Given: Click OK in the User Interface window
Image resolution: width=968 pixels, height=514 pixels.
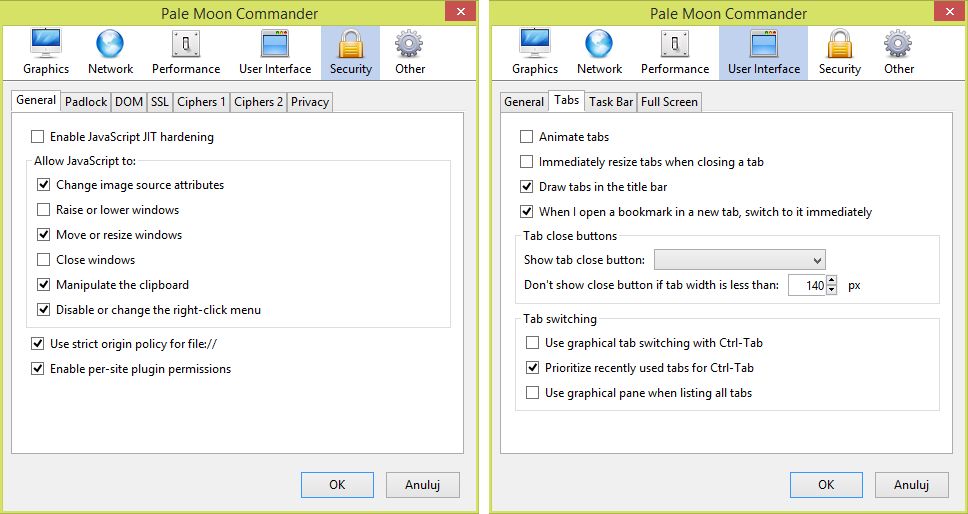Looking at the screenshot, I should click(x=826, y=485).
